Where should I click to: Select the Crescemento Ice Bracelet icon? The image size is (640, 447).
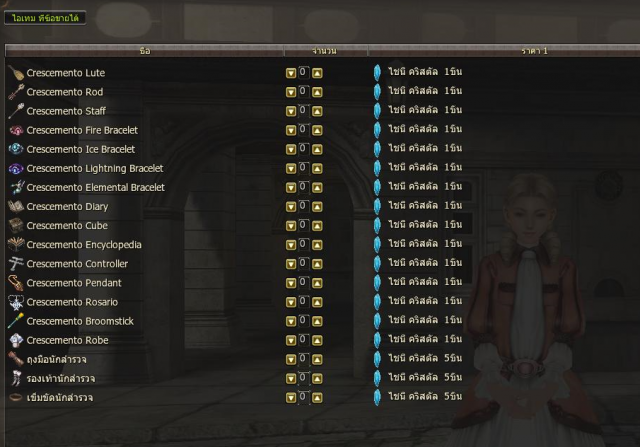pyautogui.click(x=16, y=149)
